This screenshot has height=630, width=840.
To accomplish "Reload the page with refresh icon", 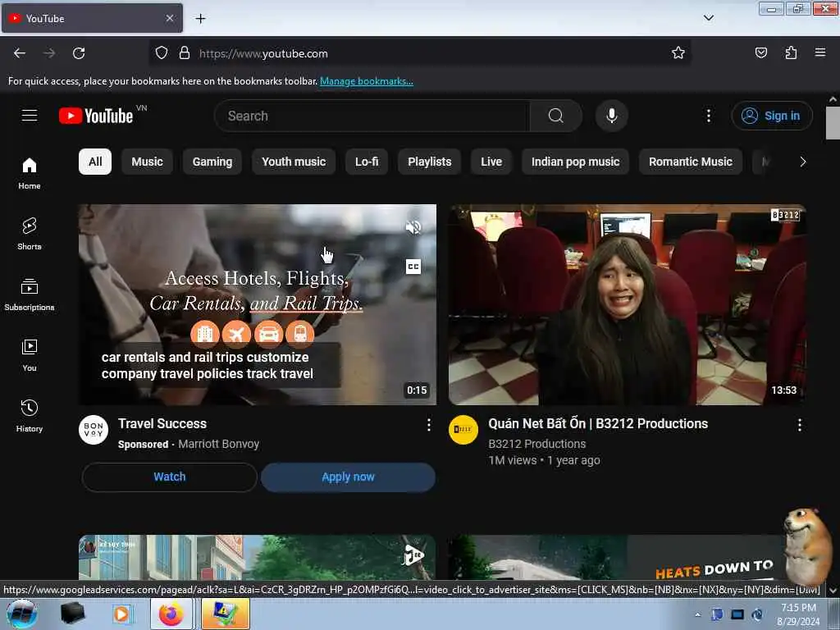I will click(79, 53).
